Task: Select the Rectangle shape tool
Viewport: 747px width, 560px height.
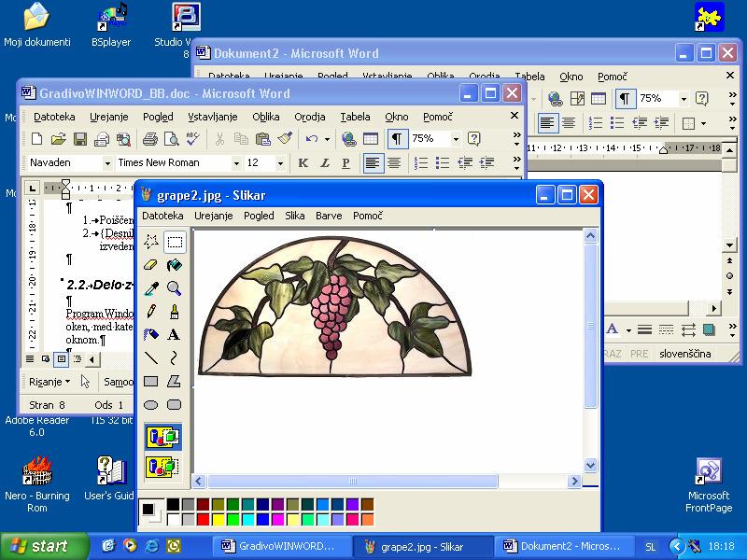Action: pos(151,381)
